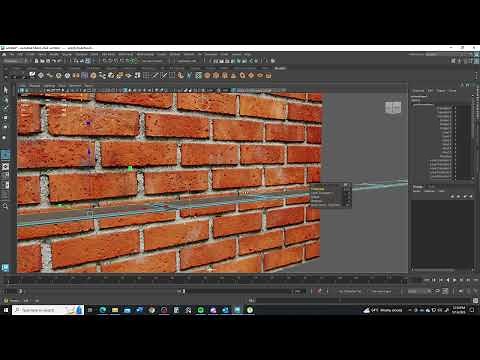This screenshot has height=360, width=480.
Task: Click the purple-highlighted shelf icon
Action: tap(85, 76)
